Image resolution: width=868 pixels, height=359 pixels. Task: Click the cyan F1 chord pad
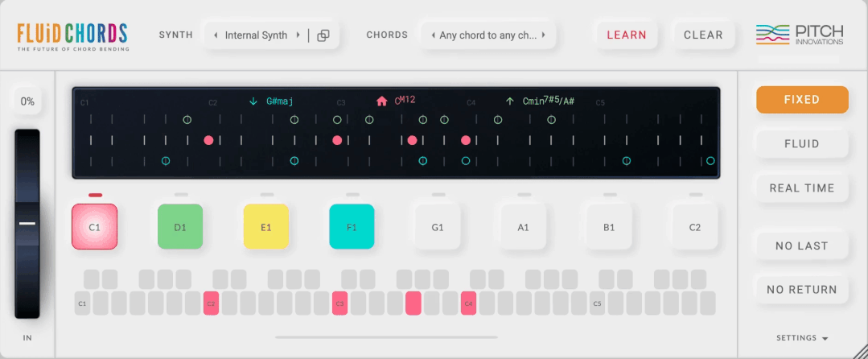point(352,227)
